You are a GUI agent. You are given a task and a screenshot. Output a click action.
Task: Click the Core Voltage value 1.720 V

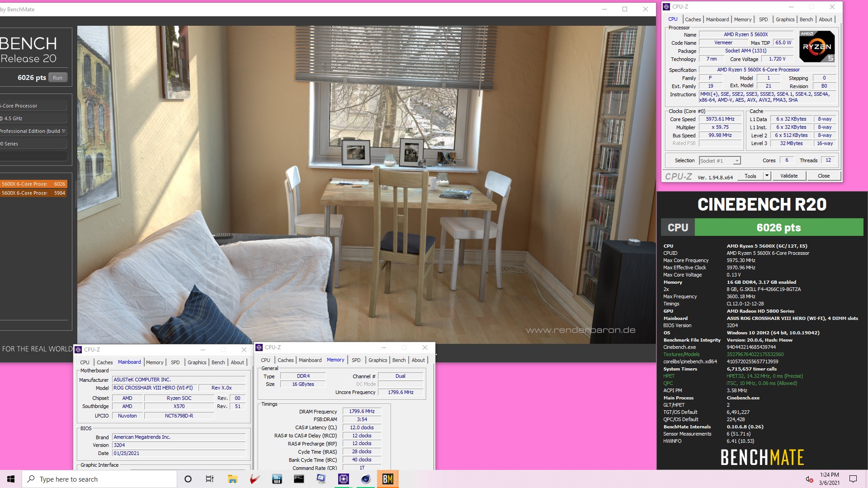(x=777, y=59)
